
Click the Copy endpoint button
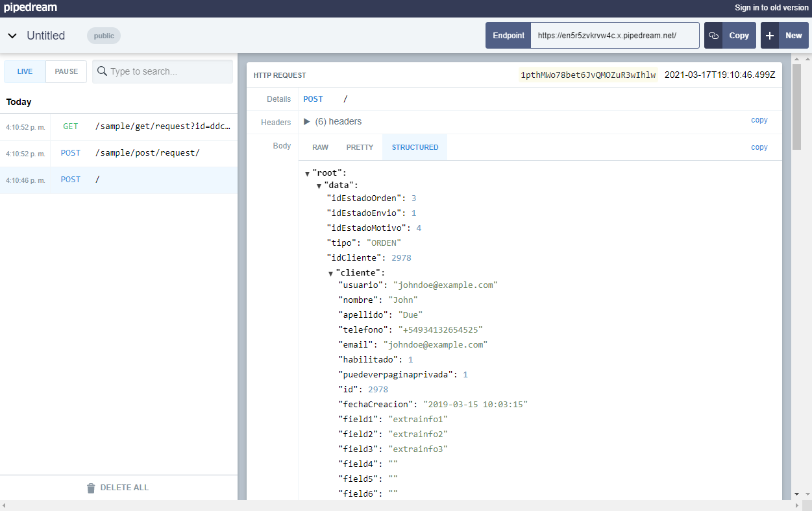(730, 36)
